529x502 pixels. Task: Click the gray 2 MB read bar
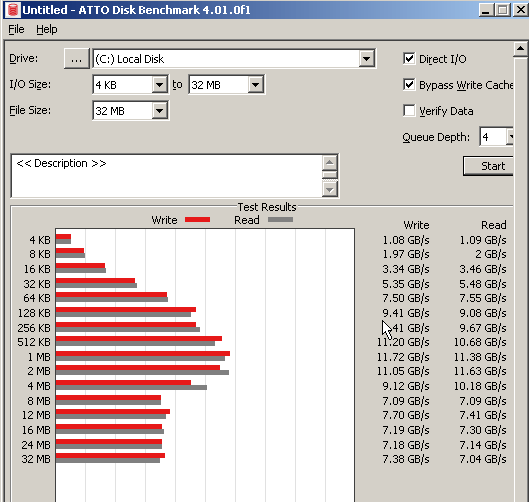tap(142, 372)
